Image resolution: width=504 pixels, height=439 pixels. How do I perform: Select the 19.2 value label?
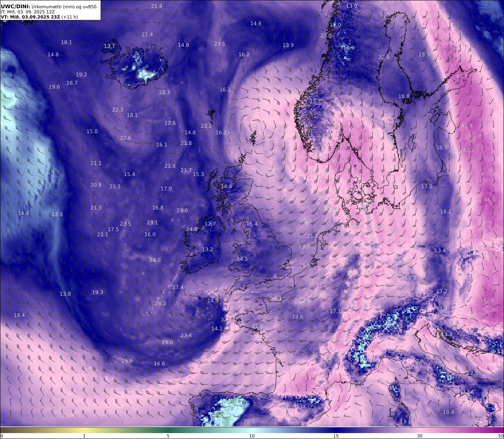coord(82,75)
